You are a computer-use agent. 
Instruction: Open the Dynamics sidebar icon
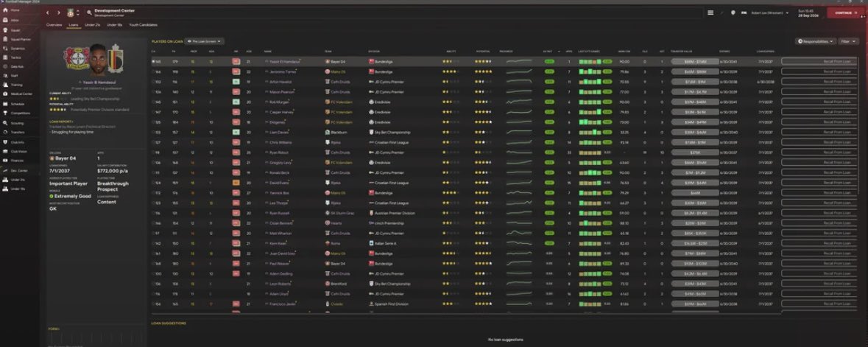click(x=6, y=48)
